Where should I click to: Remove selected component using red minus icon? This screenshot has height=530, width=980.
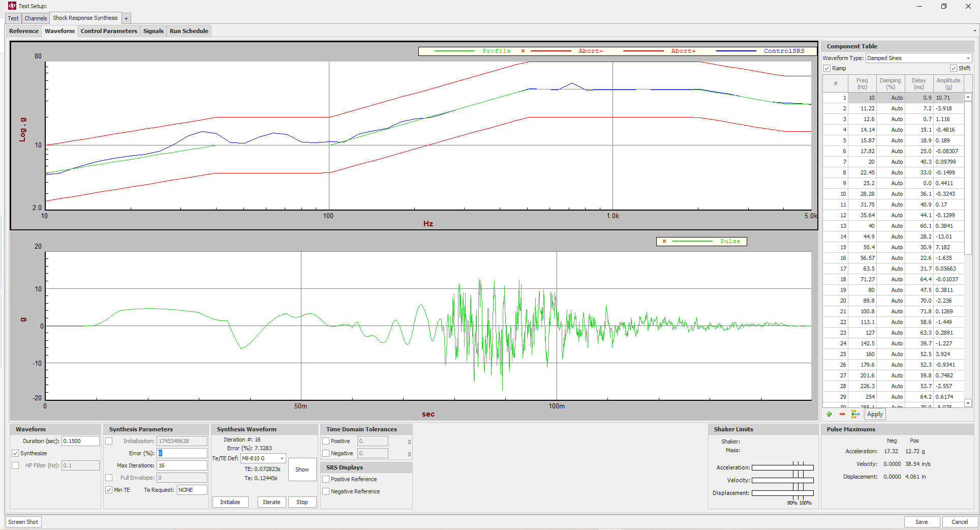(842, 414)
